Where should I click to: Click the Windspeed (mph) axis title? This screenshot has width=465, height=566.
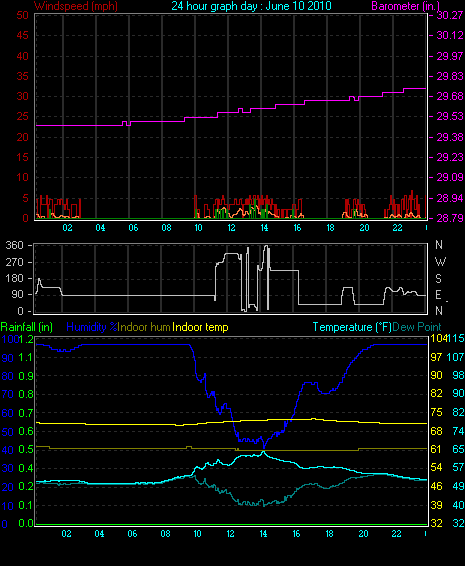pyautogui.click(x=76, y=6)
